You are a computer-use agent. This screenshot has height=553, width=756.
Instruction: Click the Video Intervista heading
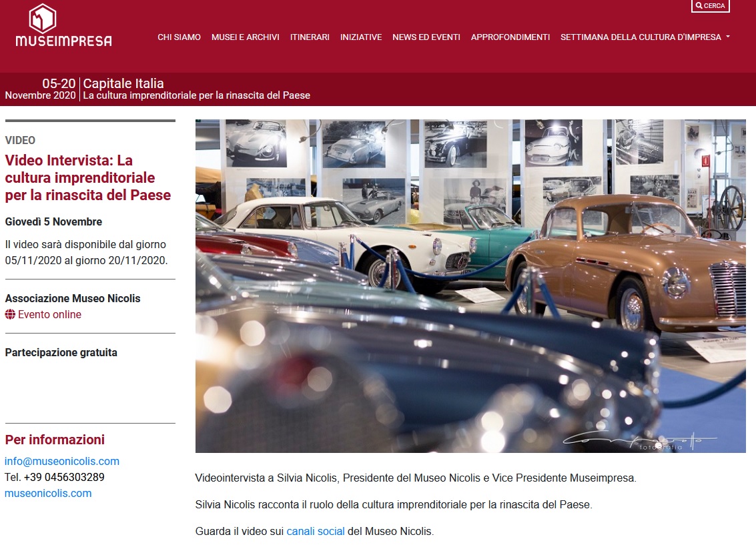click(x=88, y=177)
